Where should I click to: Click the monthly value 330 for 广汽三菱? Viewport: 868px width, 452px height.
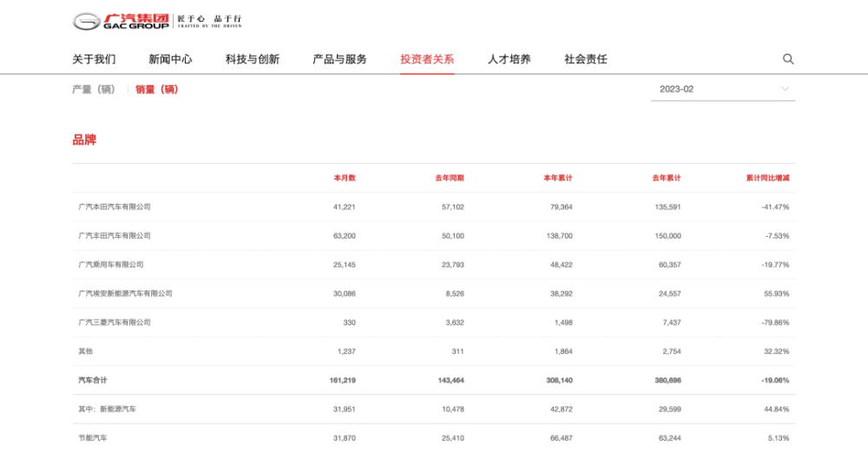tap(349, 322)
